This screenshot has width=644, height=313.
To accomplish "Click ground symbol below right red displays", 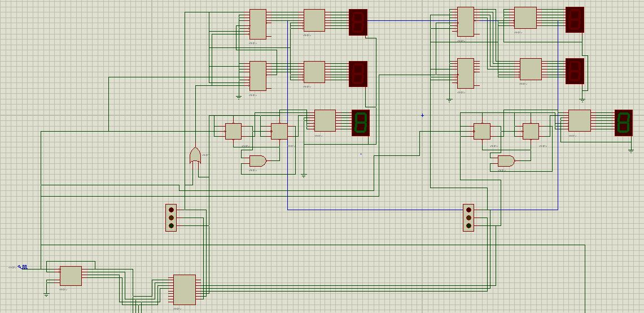I will click(x=582, y=100).
